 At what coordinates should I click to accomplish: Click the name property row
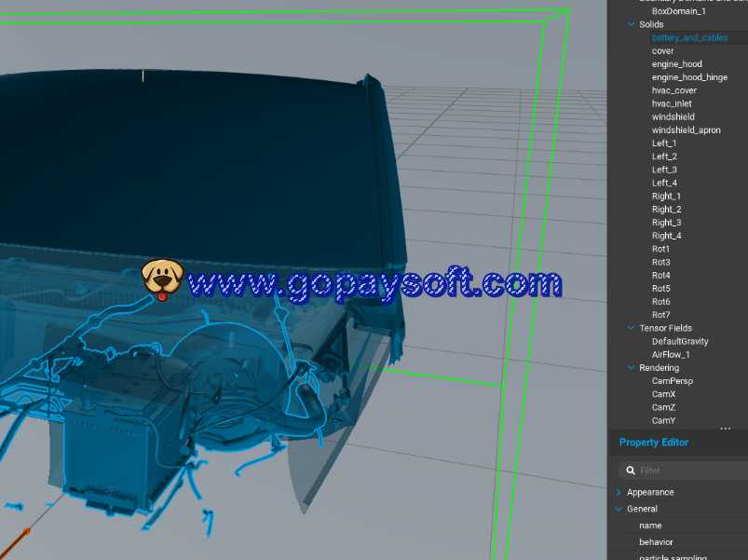tap(650, 526)
